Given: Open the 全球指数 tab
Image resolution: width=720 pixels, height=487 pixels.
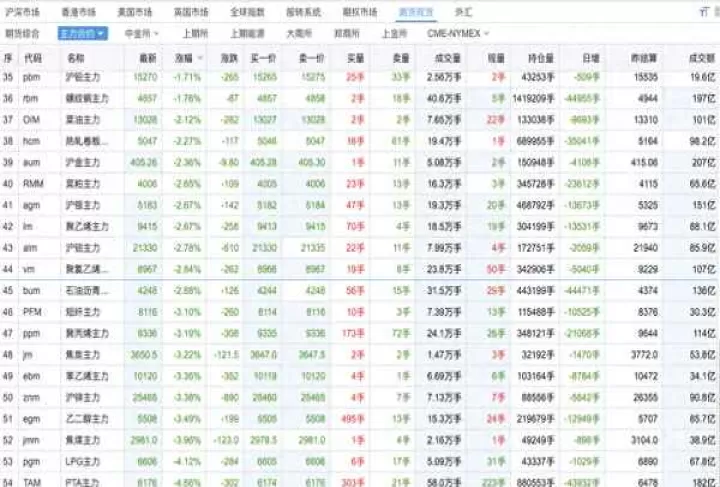Looking at the screenshot, I should (x=247, y=12).
